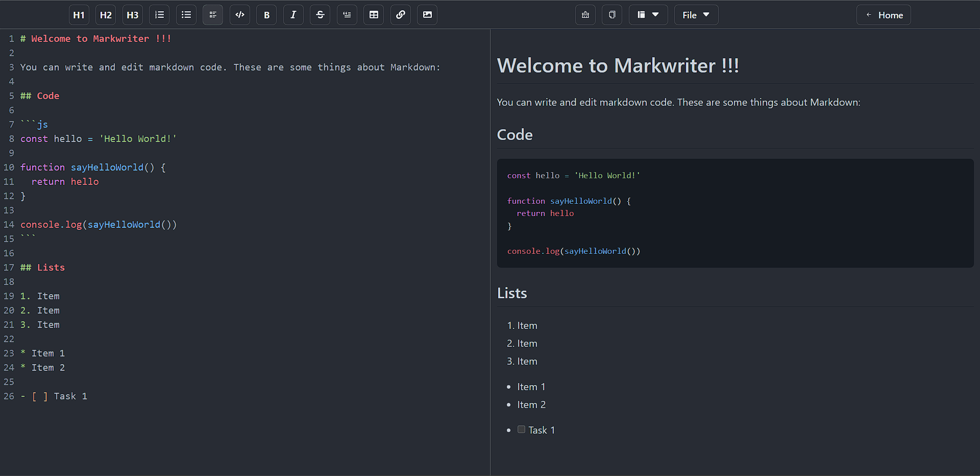Viewport: 980px width, 476px height.
Task: Open the layout view dropdown
Action: pos(648,15)
